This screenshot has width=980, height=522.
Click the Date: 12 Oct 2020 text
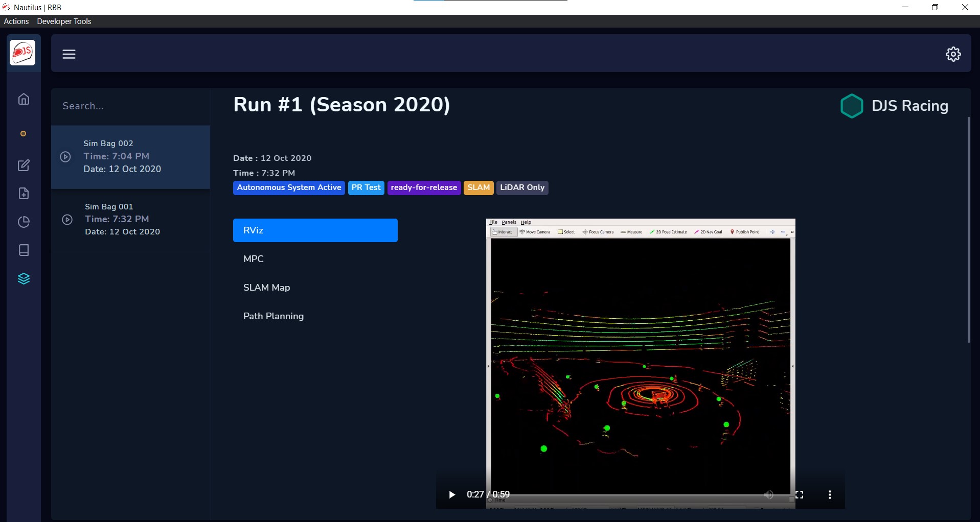pyautogui.click(x=272, y=158)
